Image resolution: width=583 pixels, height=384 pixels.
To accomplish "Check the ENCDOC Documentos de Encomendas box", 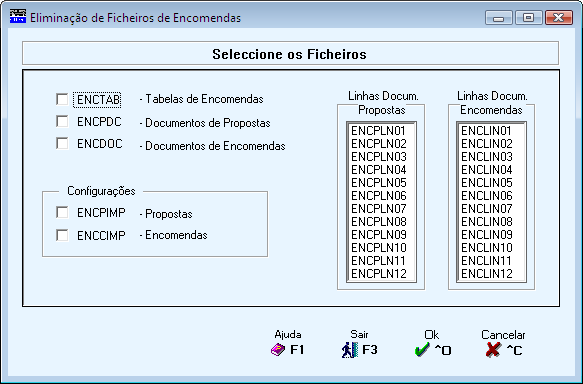I will pos(62,143).
